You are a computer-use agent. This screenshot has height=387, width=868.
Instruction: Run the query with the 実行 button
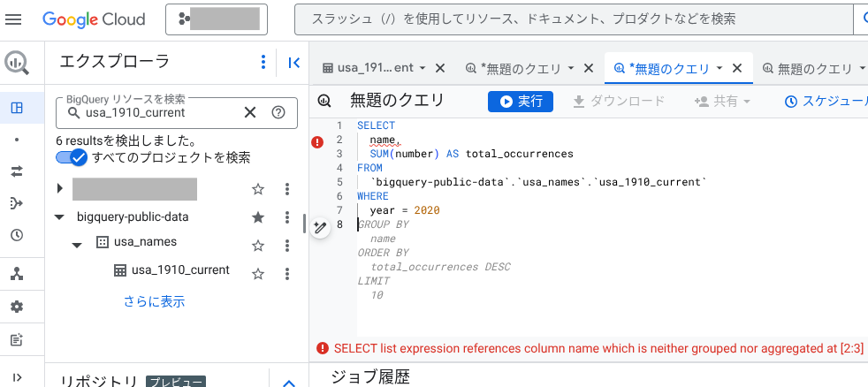pyautogui.click(x=521, y=102)
